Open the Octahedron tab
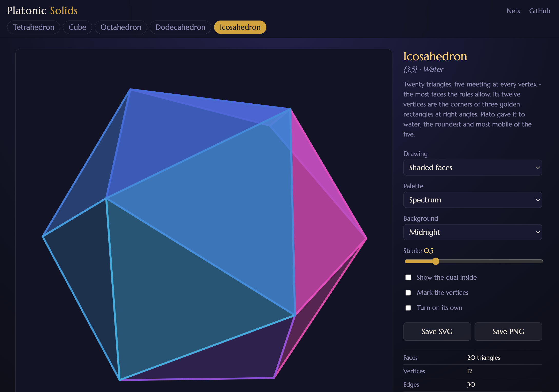Screen dimensions: 559x392 pyautogui.click(x=121, y=27)
